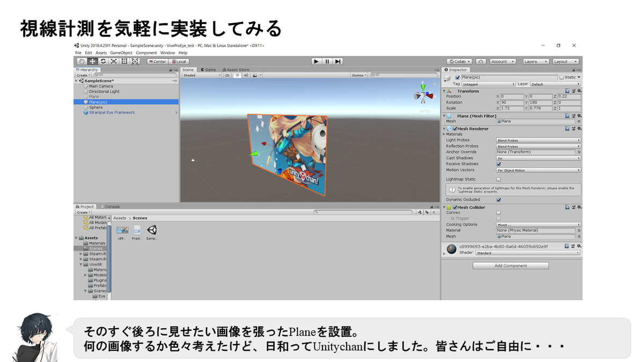Toggle Mesh Renderer enabled checkbox
644x362 pixels.
click(456, 129)
